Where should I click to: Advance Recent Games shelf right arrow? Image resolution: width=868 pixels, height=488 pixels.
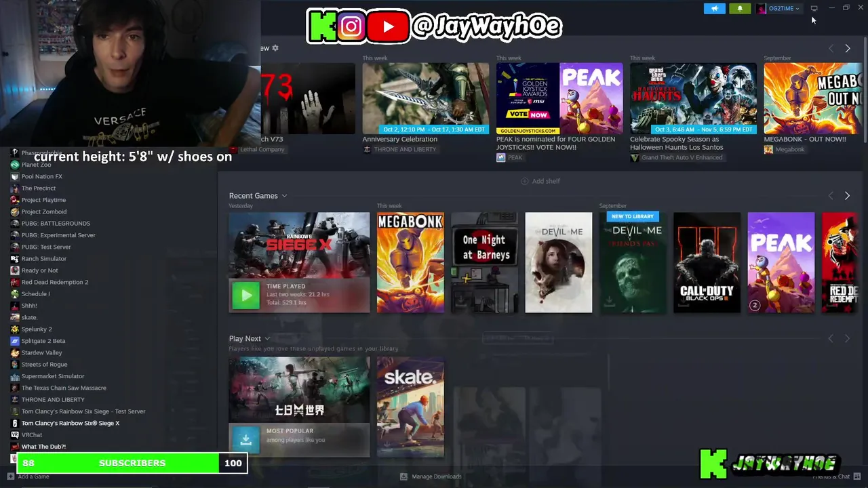coord(847,196)
